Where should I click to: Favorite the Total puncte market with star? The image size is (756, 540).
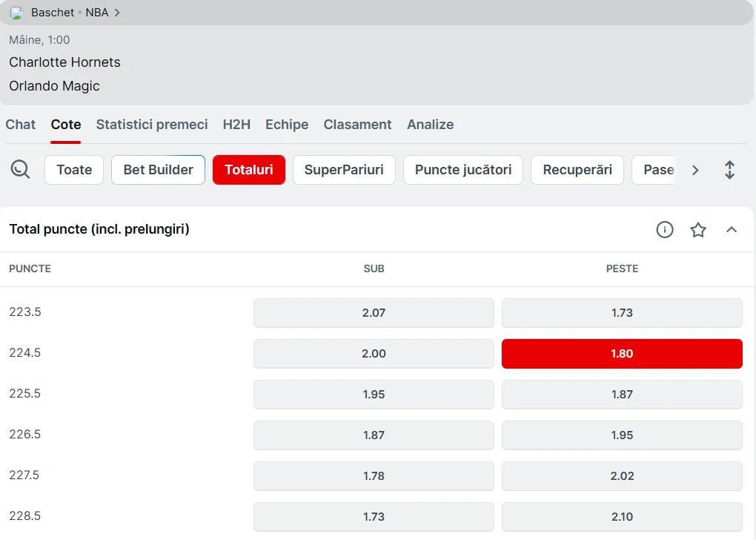pos(698,230)
